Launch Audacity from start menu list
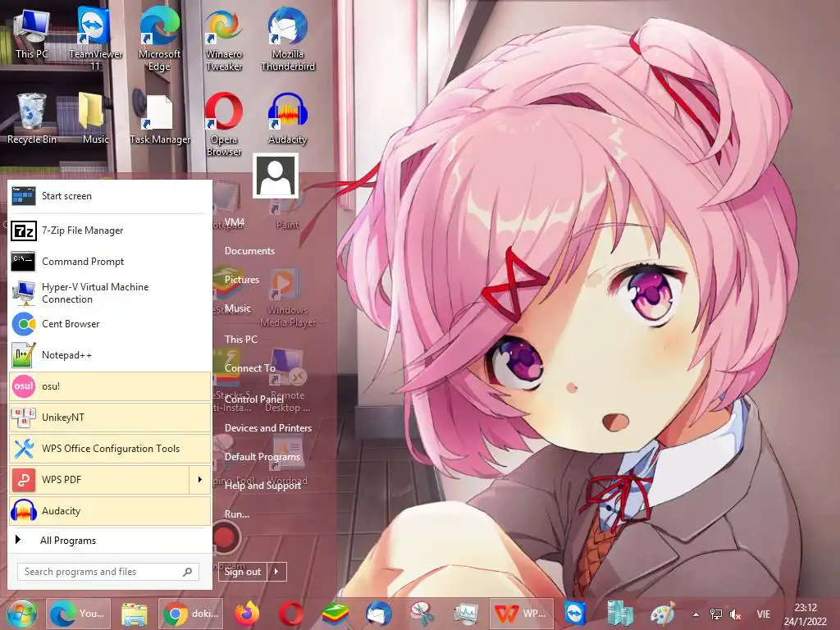Screen dimensions: 840x630 click(110, 510)
